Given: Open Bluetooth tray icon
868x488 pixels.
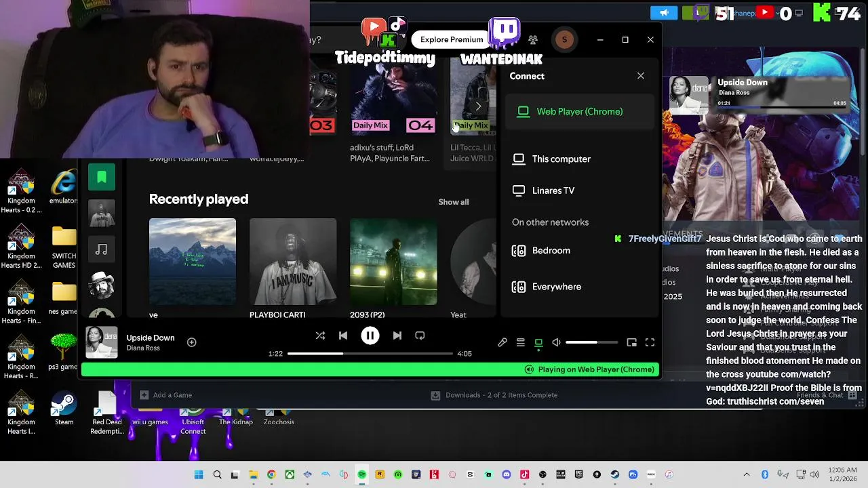Looking at the screenshot, I should [765, 474].
